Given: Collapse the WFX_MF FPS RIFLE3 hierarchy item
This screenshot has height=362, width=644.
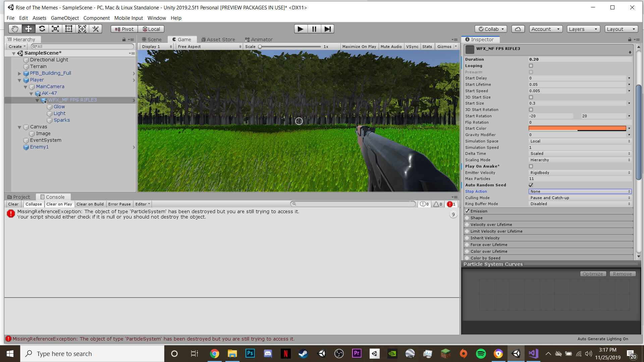Looking at the screenshot, I should point(37,100).
